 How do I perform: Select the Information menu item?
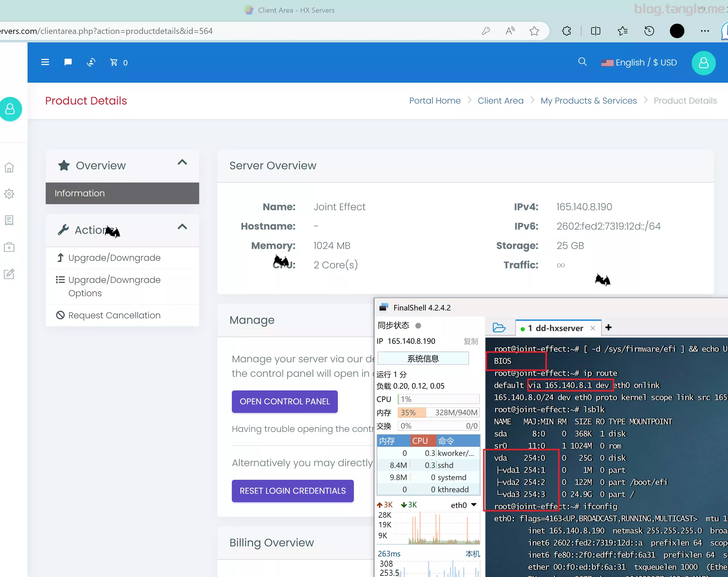pos(122,193)
